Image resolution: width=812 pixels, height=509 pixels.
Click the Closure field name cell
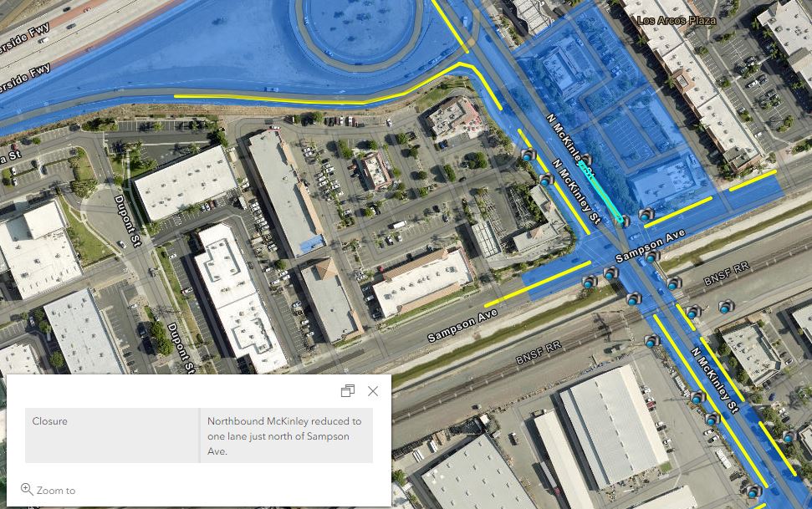112,435
